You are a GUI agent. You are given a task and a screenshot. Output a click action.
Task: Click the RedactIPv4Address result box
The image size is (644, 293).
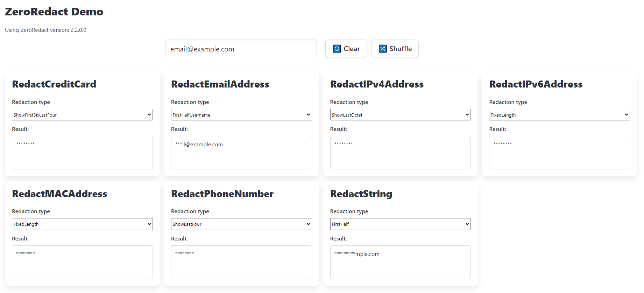(x=401, y=153)
